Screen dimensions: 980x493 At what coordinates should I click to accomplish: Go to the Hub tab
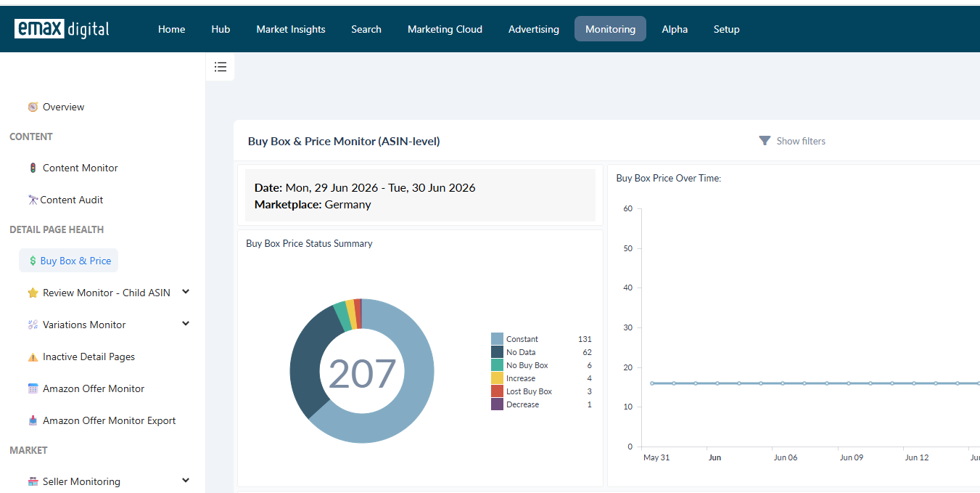point(221,29)
